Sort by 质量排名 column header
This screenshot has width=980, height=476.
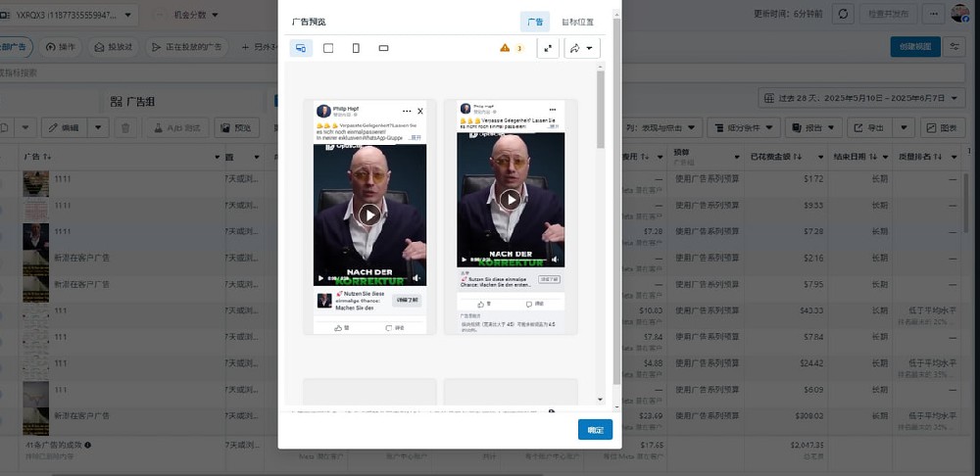920,156
